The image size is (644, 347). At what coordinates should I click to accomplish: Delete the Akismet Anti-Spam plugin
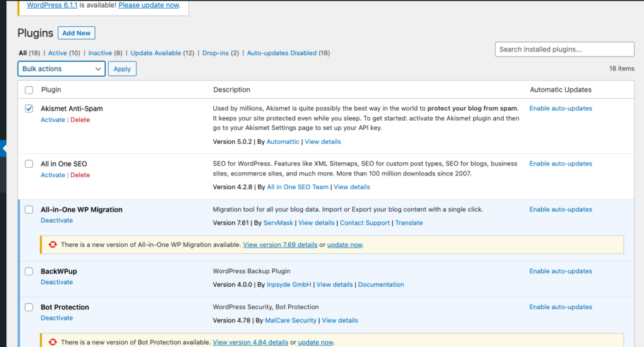pos(80,120)
